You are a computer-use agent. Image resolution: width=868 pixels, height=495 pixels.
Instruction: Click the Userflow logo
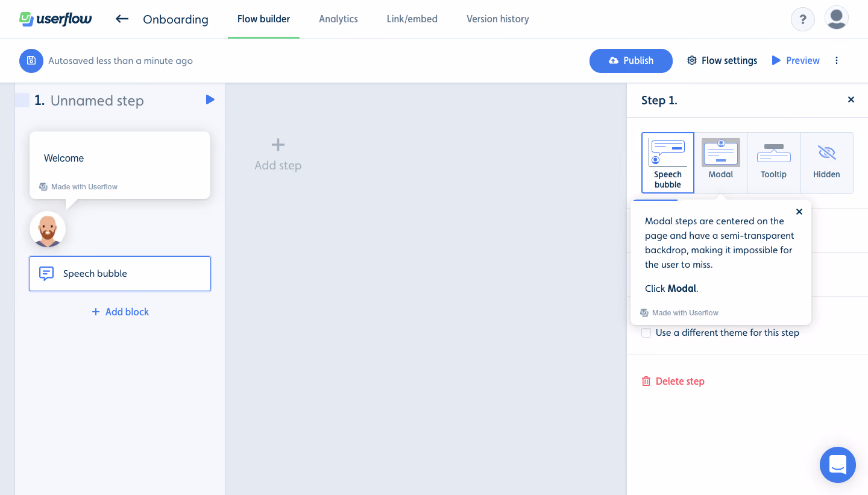click(55, 19)
